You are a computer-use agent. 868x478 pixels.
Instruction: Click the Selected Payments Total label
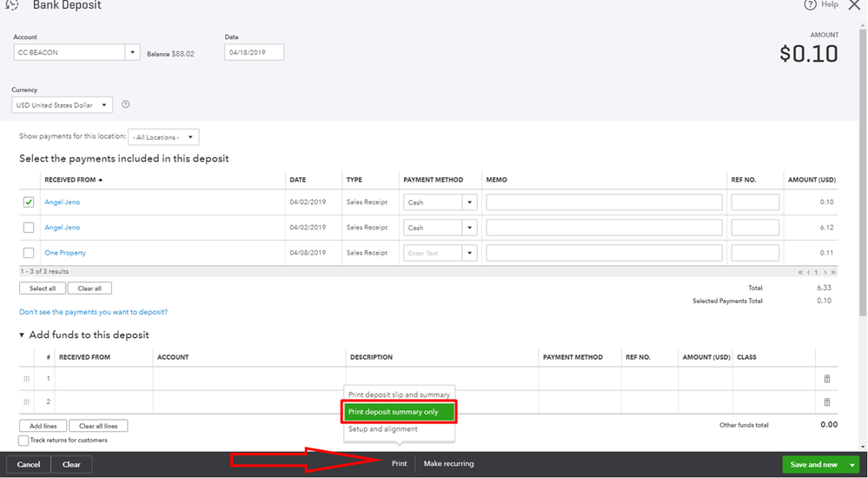tap(727, 301)
